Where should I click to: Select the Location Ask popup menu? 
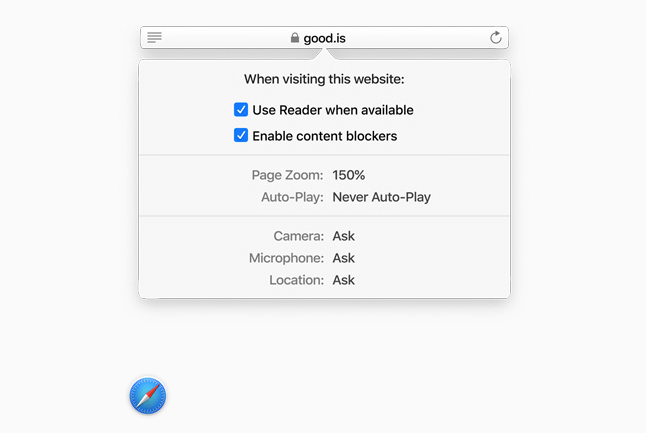pos(344,280)
